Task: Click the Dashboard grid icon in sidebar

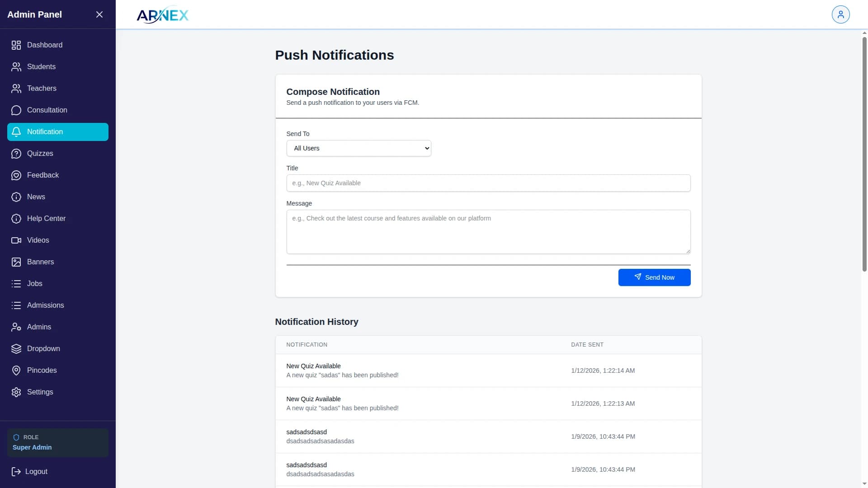Action: pos(16,45)
